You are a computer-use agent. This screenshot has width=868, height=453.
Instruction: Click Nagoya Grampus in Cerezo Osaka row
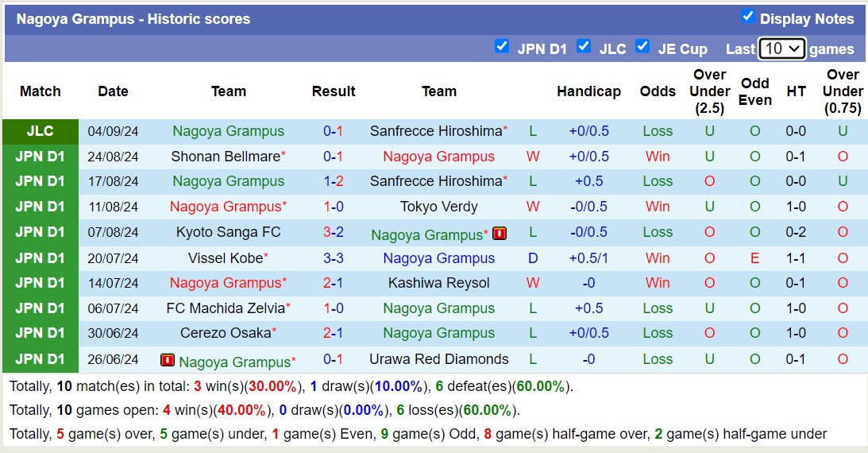tap(439, 333)
